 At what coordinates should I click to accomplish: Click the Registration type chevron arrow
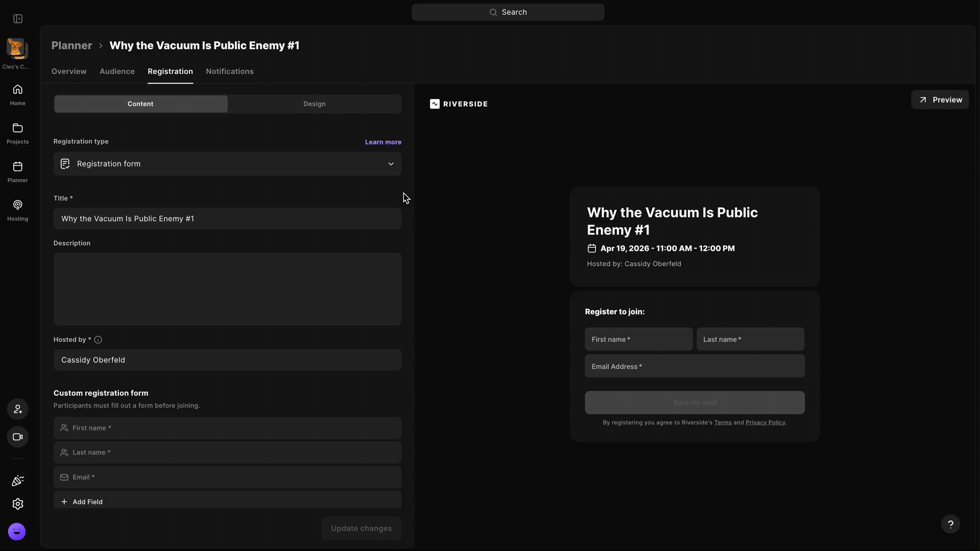coord(391,164)
